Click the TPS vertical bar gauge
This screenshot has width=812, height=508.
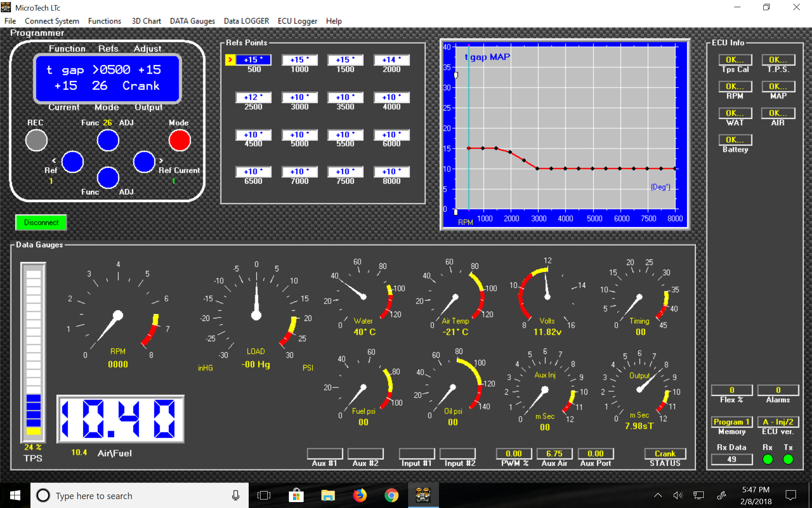(x=33, y=352)
